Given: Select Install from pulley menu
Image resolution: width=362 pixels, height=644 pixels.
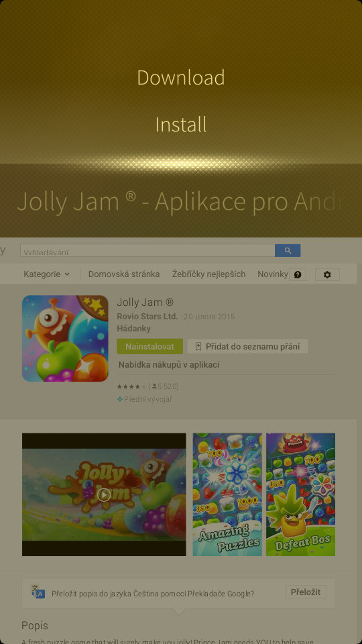Looking at the screenshot, I should coord(181,125).
